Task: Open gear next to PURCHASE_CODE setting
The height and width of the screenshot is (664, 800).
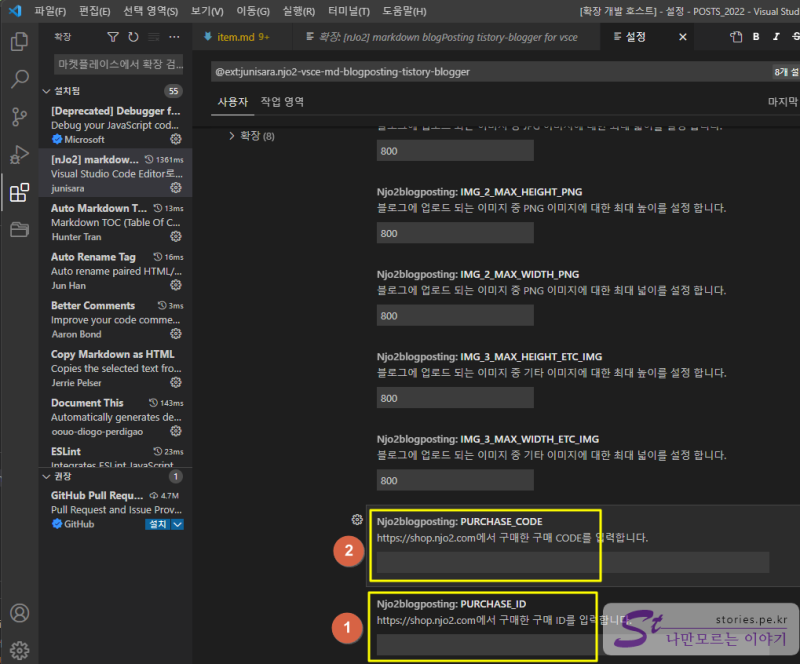Action: pos(357,520)
